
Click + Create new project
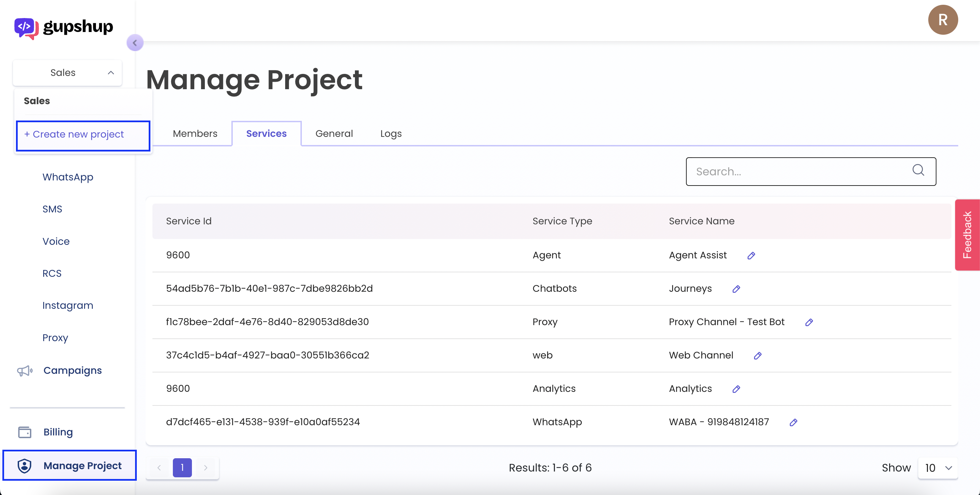(x=74, y=134)
